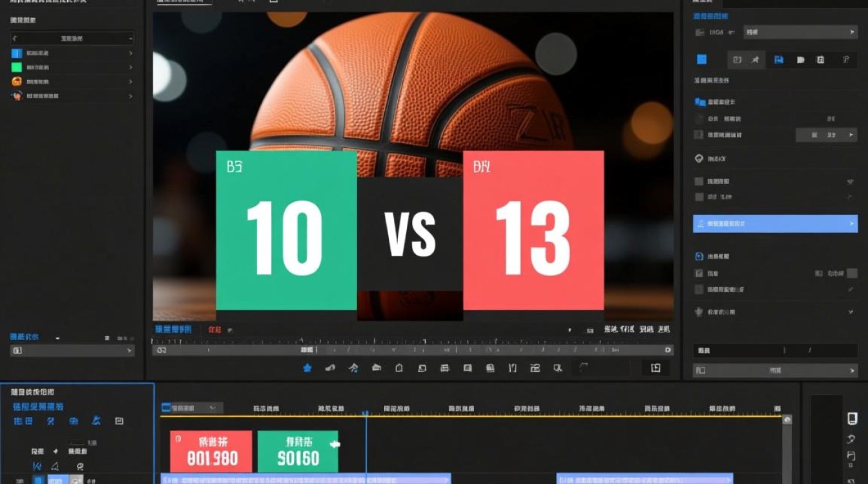The height and width of the screenshot is (484, 868).
Task: Click the calendar-like icon in right panel toolbar
Action: (x=820, y=59)
